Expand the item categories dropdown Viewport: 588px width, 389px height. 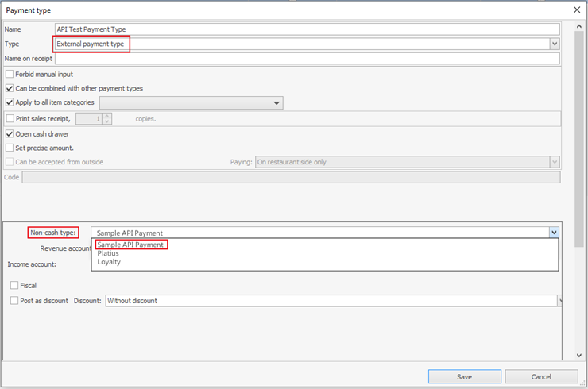pyautogui.click(x=277, y=103)
